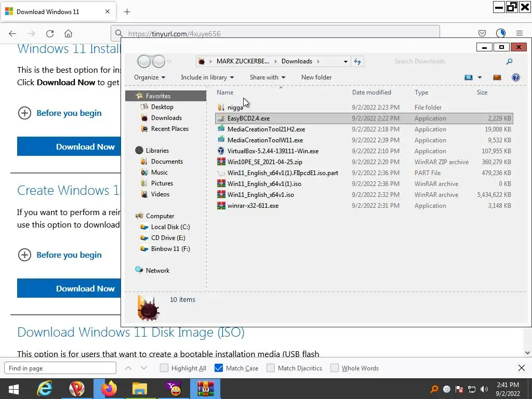The height and width of the screenshot is (399, 532).
Task: Select the Win11_English_x64v1.iso file icon
Action: click(x=221, y=194)
